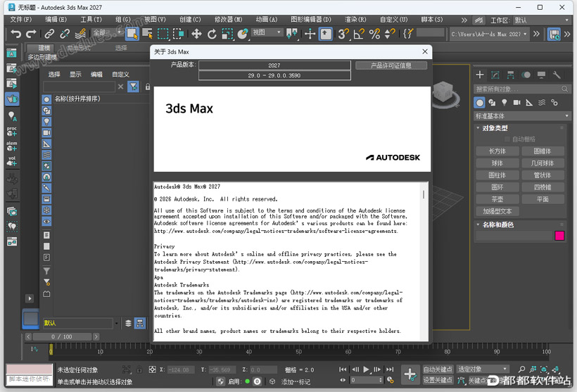Open the 选定对象 key filter dropdown

(483, 369)
